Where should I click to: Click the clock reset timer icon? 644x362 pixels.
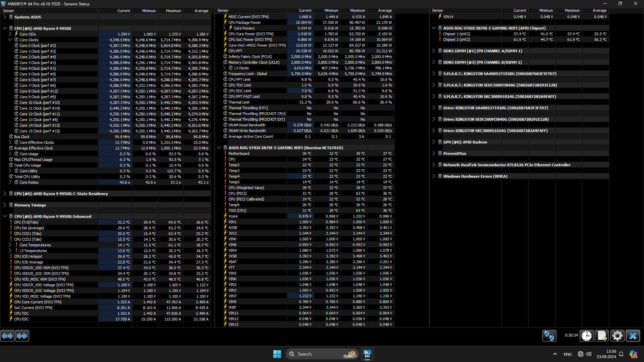coord(587,336)
